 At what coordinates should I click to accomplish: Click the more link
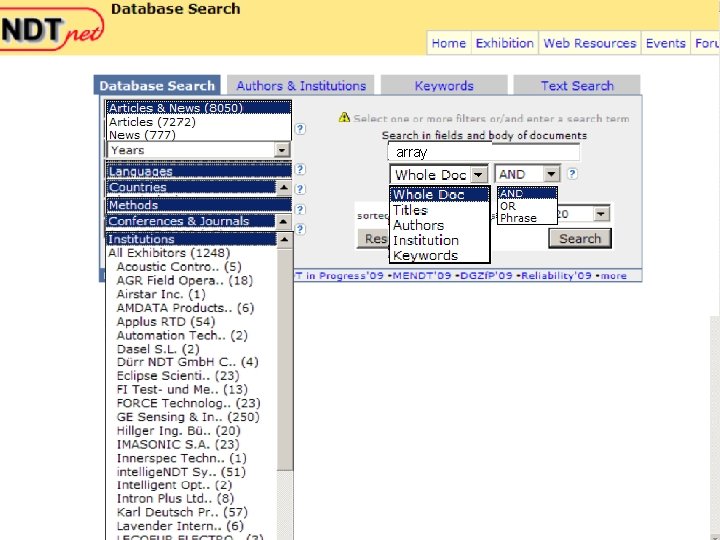(613, 276)
